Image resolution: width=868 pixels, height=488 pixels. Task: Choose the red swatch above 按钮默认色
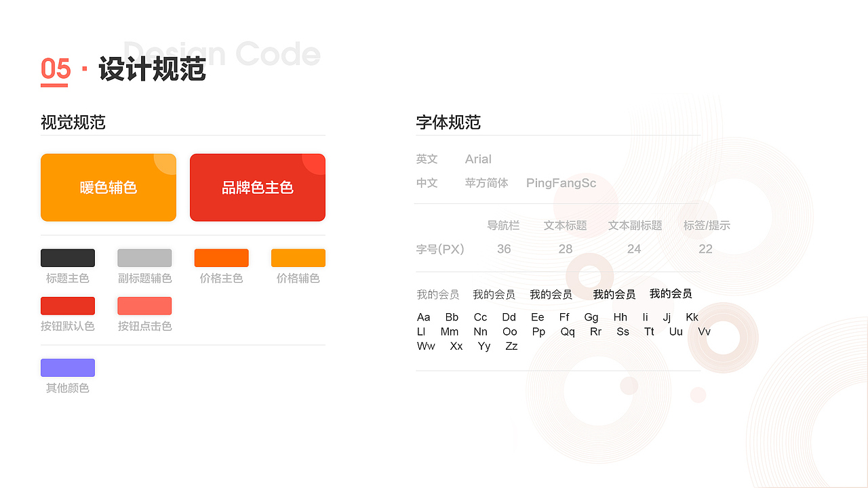coord(68,306)
